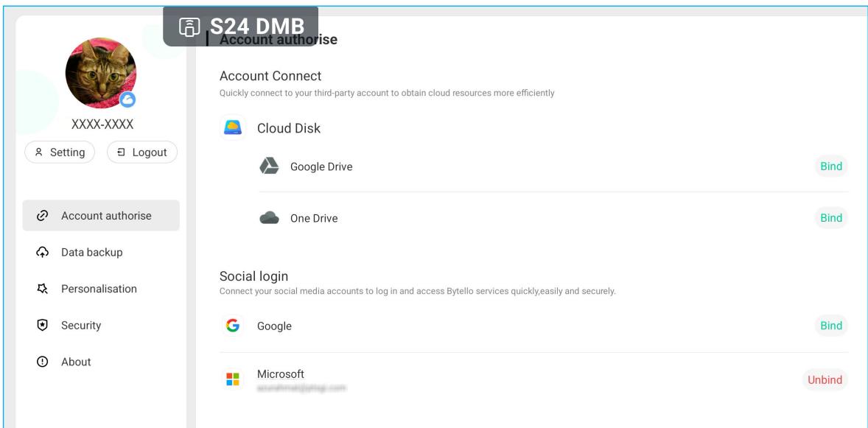Click the cat profile avatar picture
Viewport: 868px width, 428px height.
tap(101, 72)
